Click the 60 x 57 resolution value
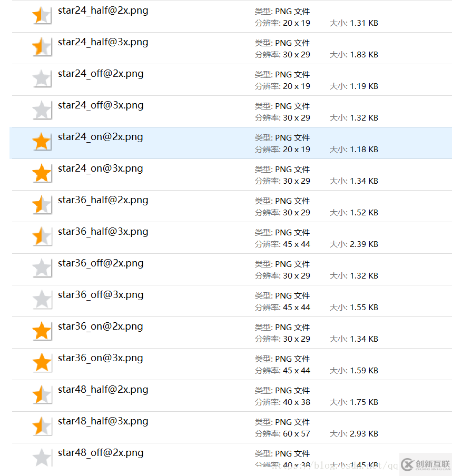Viewport: 452px width, 476px height. coord(297,433)
